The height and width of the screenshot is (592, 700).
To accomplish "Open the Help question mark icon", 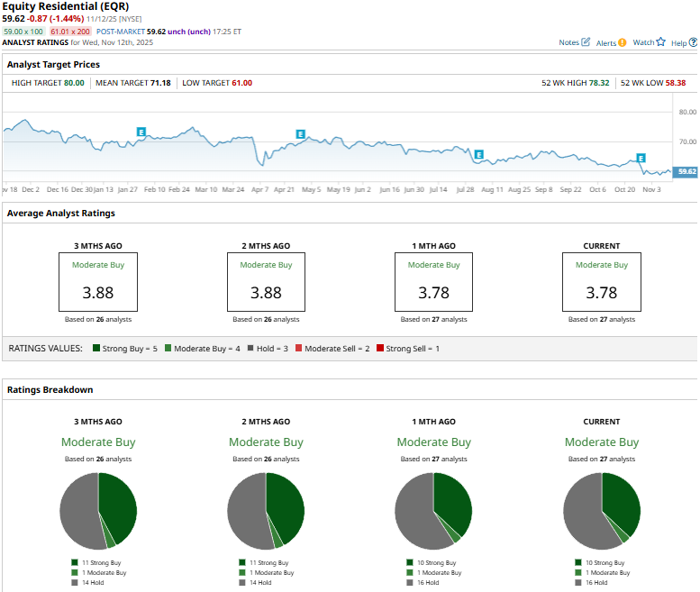I will 692,42.
